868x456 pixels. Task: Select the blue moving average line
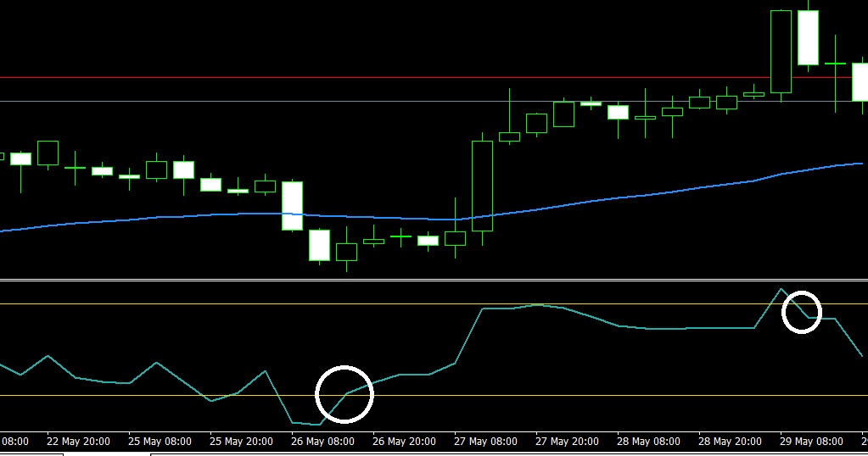pos(594,200)
